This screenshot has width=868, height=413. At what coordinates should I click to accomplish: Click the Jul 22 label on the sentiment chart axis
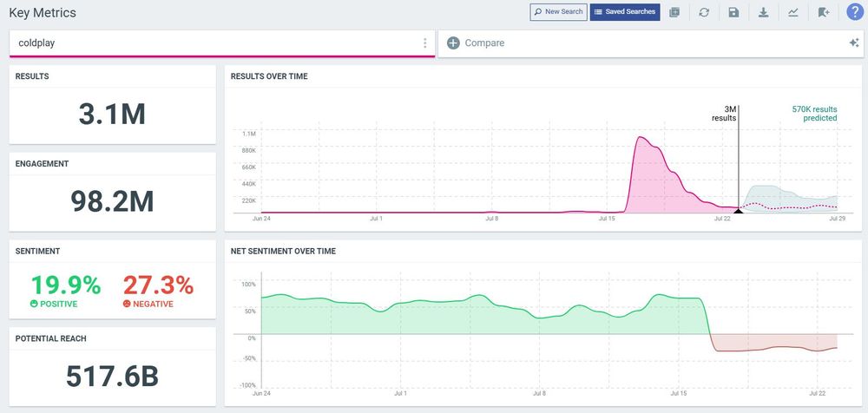pos(818,394)
